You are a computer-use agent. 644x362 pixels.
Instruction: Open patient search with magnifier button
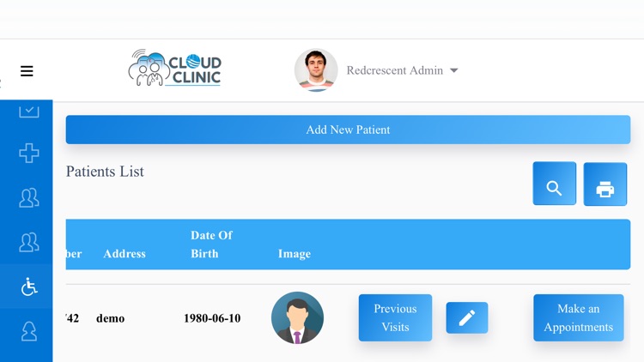tap(554, 184)
